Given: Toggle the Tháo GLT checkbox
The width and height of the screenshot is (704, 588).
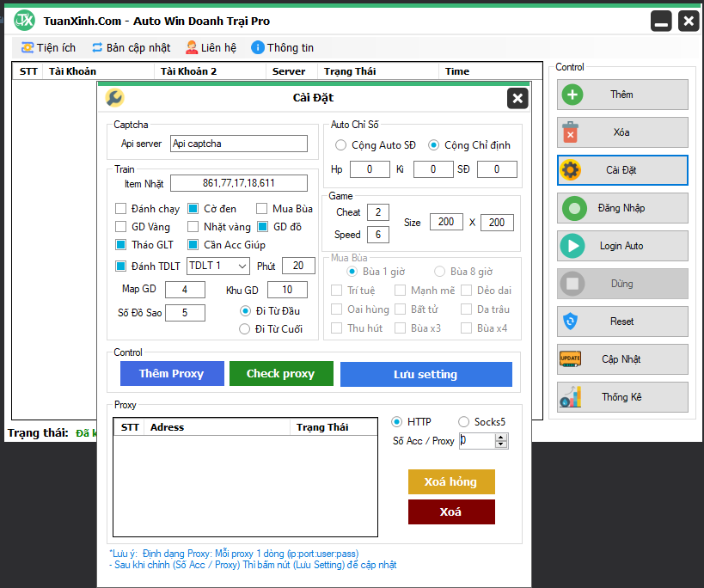Looking at the screenshot, I should 121,245.
